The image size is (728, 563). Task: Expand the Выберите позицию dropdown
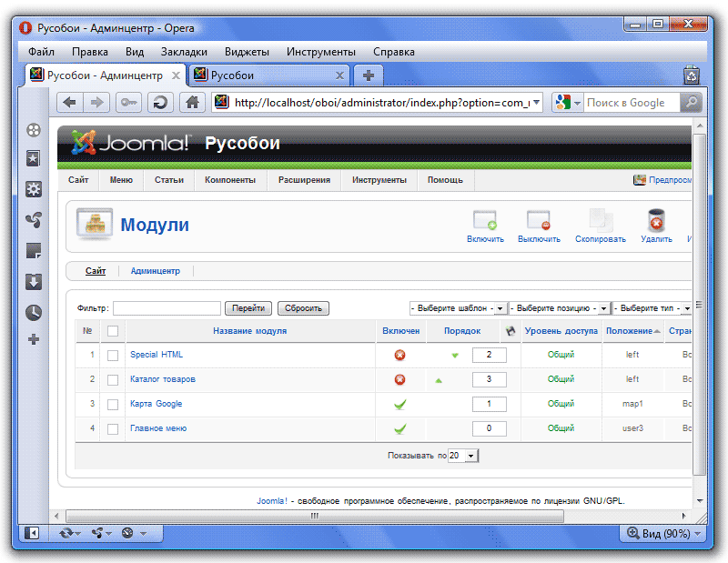coord(560,308)
